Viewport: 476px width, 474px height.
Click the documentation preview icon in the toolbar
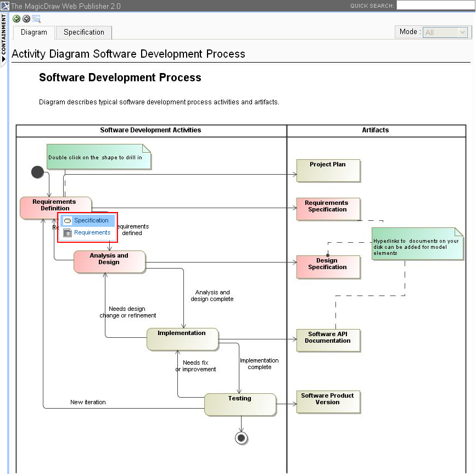(36, 19)
